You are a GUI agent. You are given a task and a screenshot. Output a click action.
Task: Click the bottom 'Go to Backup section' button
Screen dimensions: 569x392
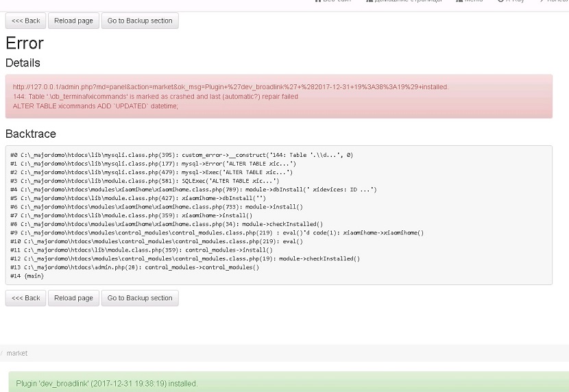140,298
